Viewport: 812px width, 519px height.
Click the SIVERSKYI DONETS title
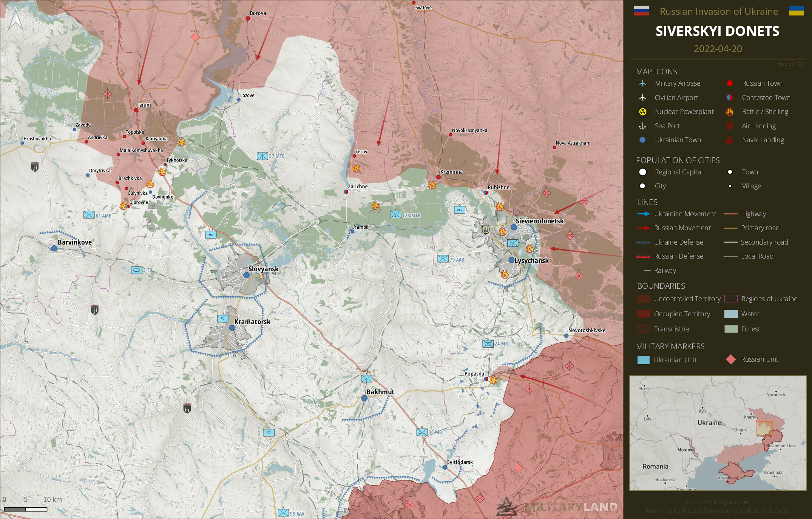(717, 31)
